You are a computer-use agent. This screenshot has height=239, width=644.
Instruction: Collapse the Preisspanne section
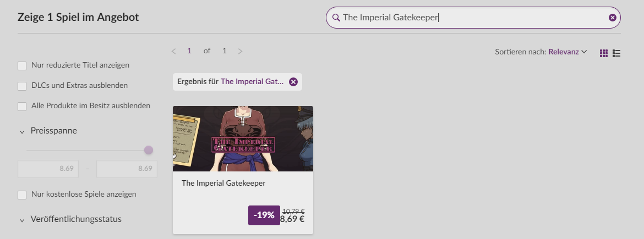pos(22,131)
